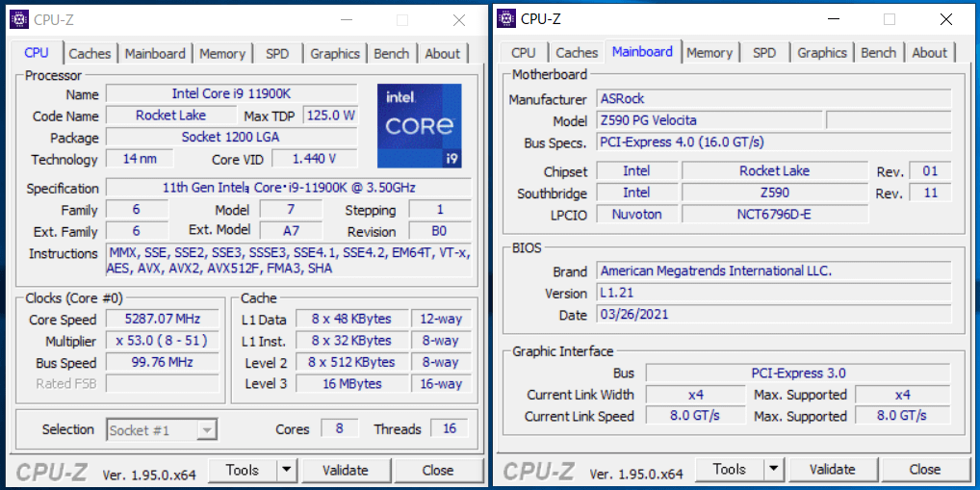The image size is (980, 490).
Task: Click the Technology value 14 nm
Action: 140,159
